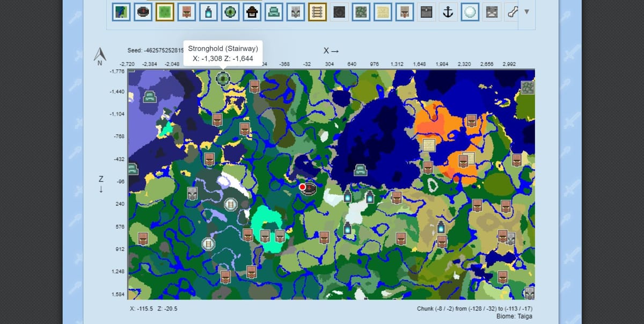Click the Stronghold marker on the map
Screen dimensions: 644x324
(x=223, y=78)
